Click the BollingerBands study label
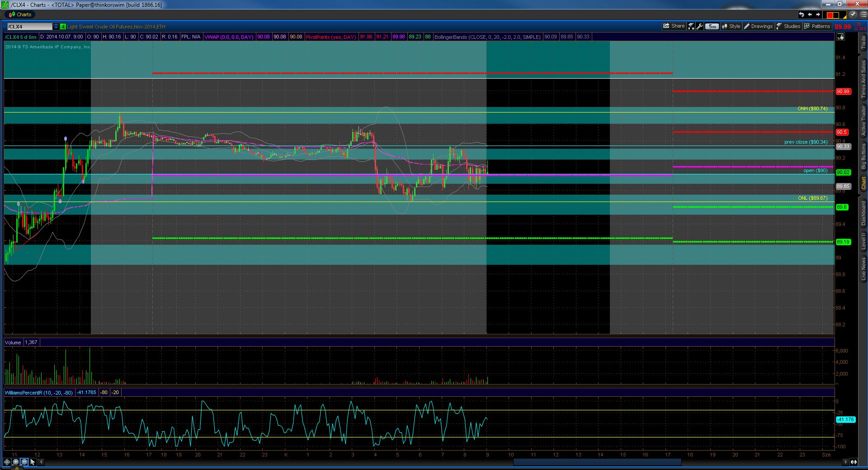This screenshot has width=868, height=470. (x=487, y=37)
